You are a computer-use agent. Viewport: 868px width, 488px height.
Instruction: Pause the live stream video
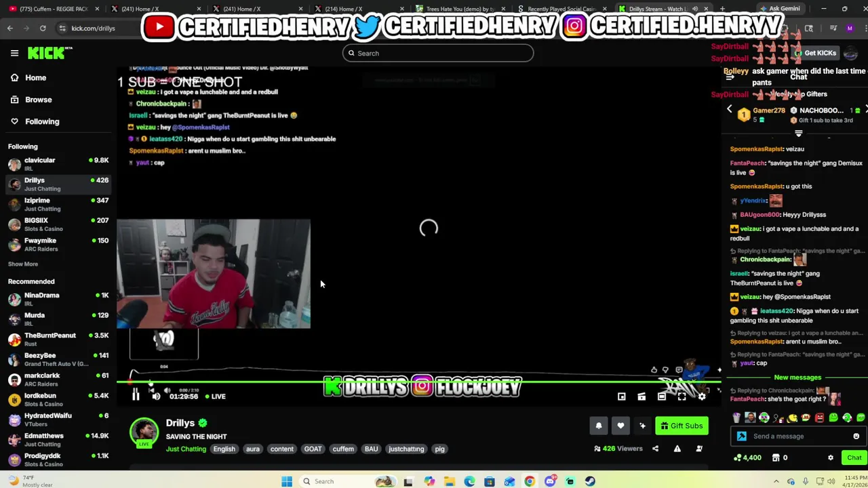(136, 396)
